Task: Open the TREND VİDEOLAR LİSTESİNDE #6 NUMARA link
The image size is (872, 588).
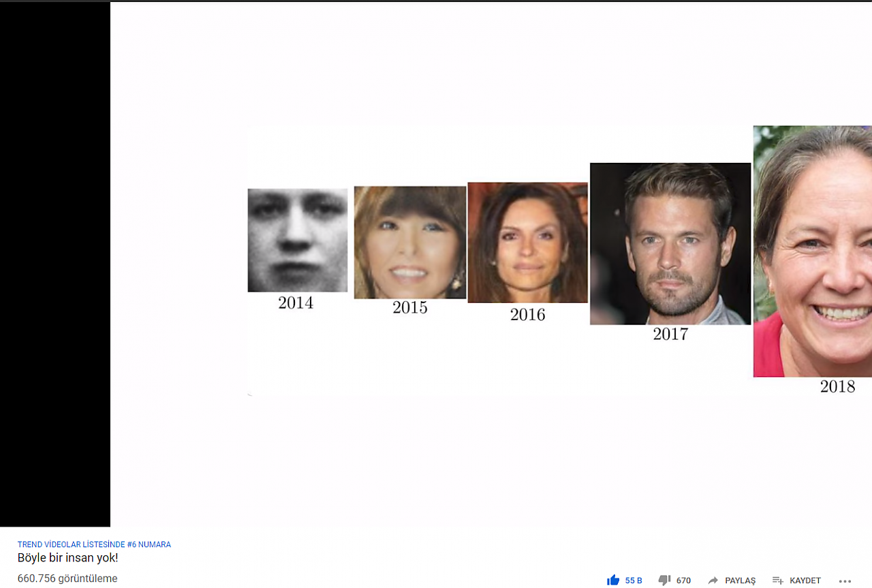Action: point(94,544)
